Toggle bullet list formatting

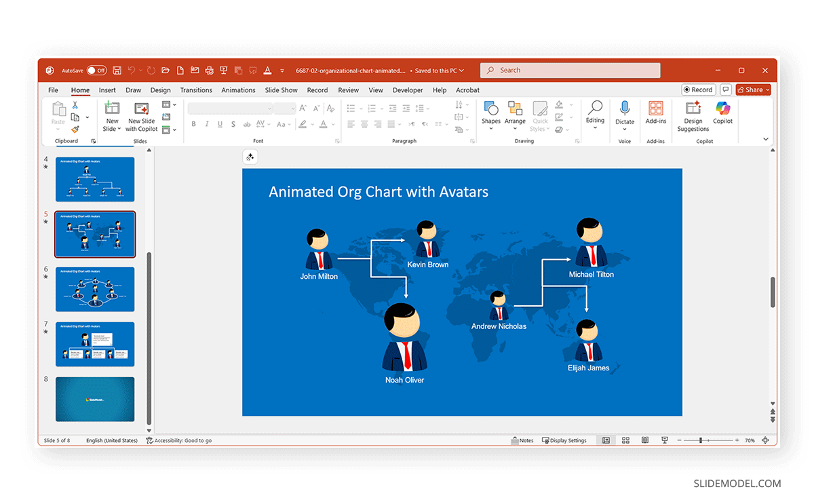point(349,107)
